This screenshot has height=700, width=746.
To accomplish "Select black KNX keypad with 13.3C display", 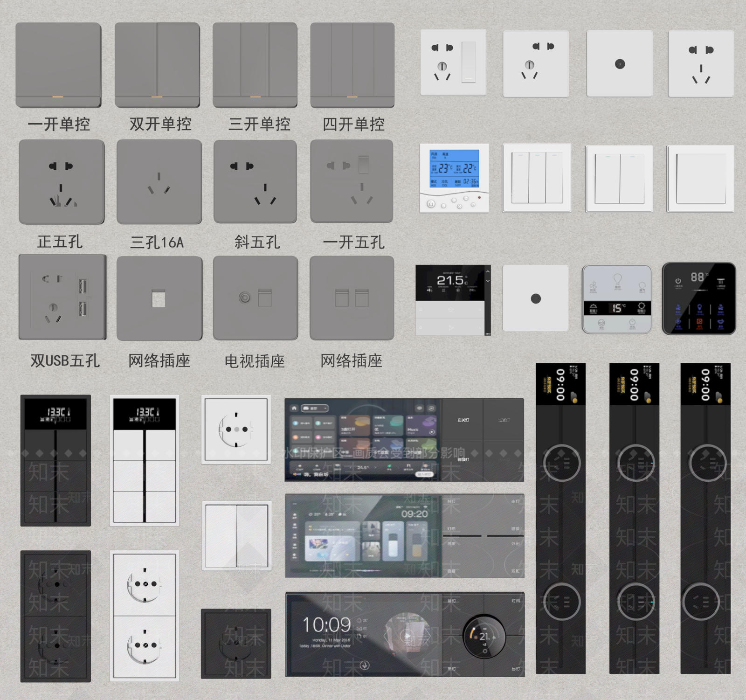I will [x=55, y=460].
